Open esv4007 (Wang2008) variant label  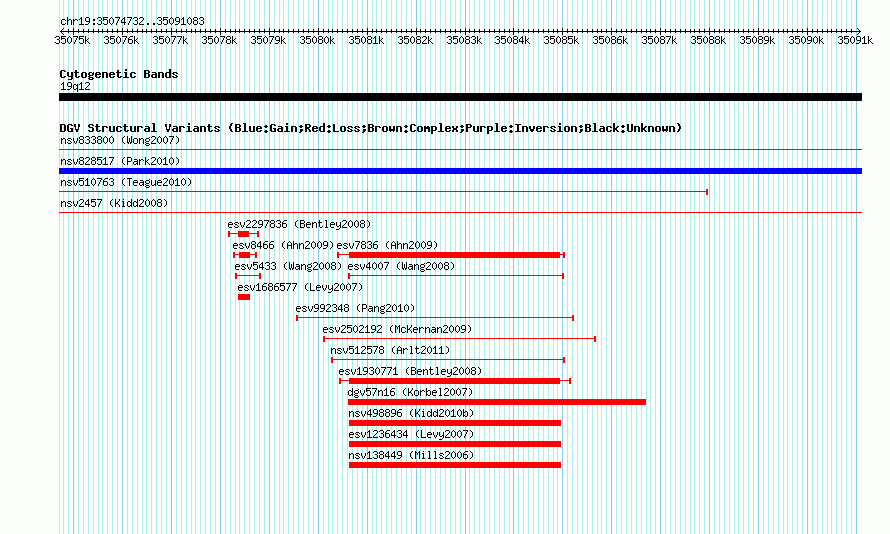click(401, 266)
